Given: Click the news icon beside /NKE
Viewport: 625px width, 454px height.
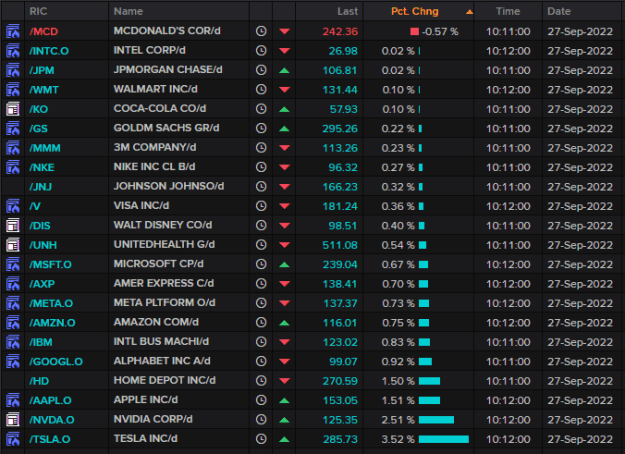Looking at the screenshot, I should click(x=13, y=167).
